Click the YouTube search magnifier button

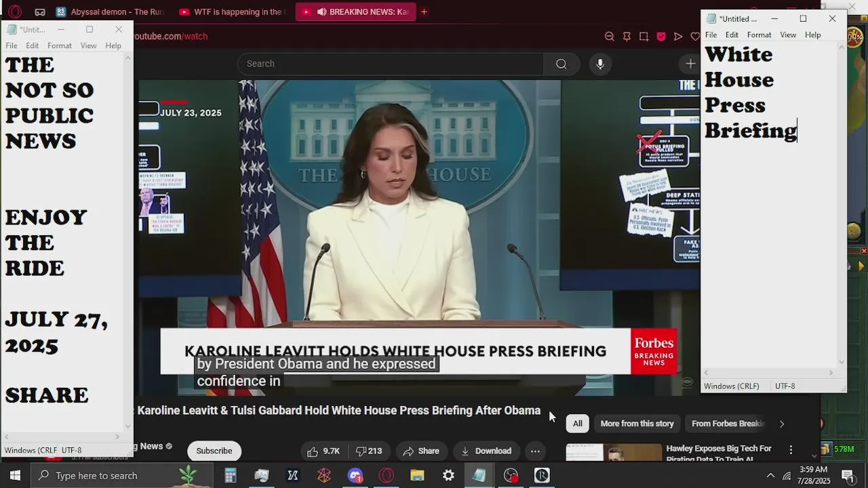[561, 64]
